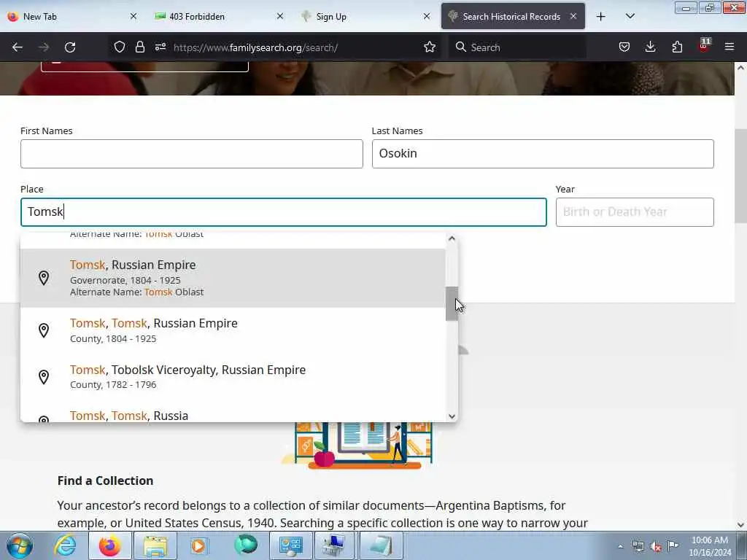Screen dimensions: 747x560
Task: Close the 403 Forbidden tab
Action: tap(280, 16)
